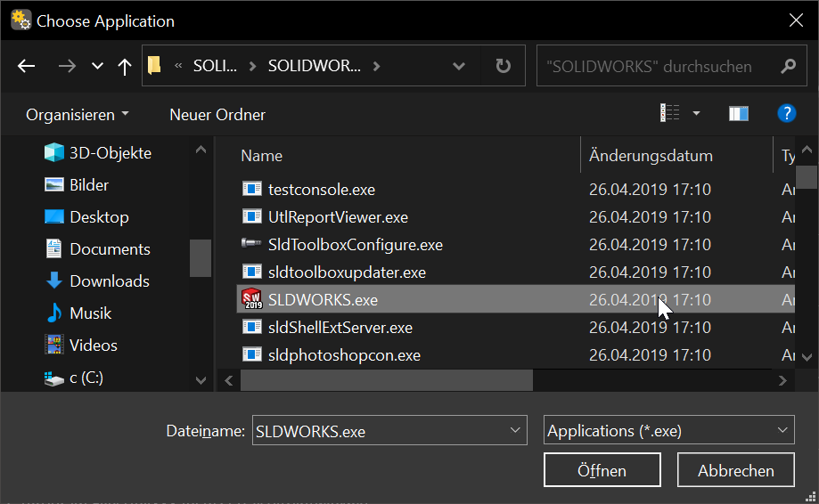Viewport: 819px width, 504px height.
Task: Click the navigation pane scrollbar thumb
Action: [x=200, y=257]
